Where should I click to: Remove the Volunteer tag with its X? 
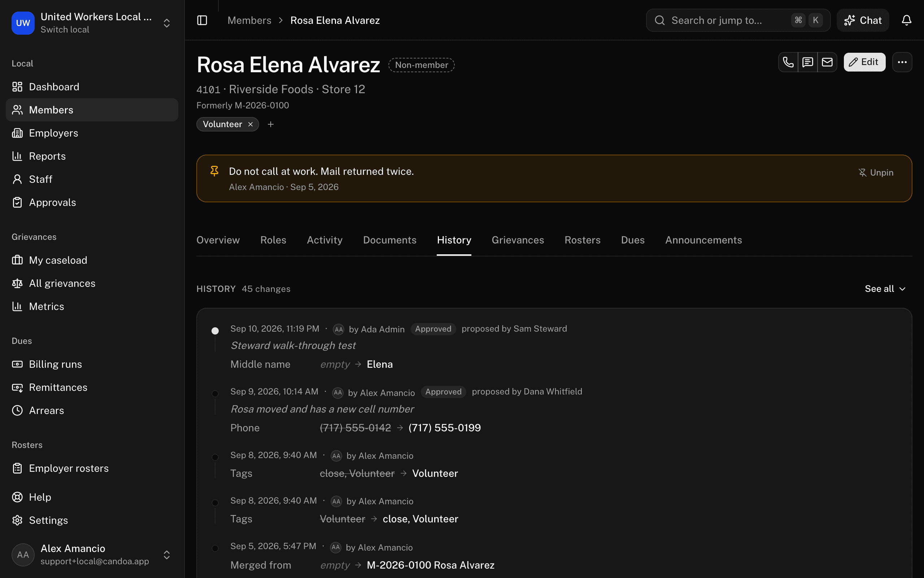click(x=250, y=124)
